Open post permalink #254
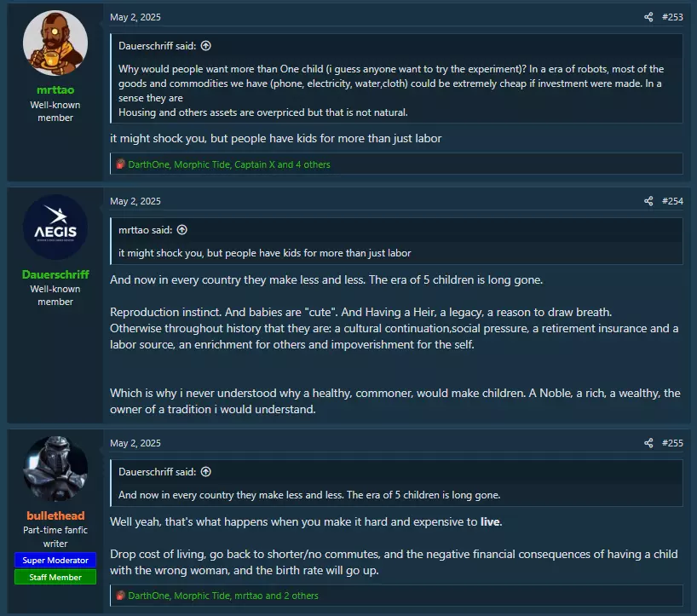Image resolution: width=697 pixels, height=616 pixels. [672, 201]
